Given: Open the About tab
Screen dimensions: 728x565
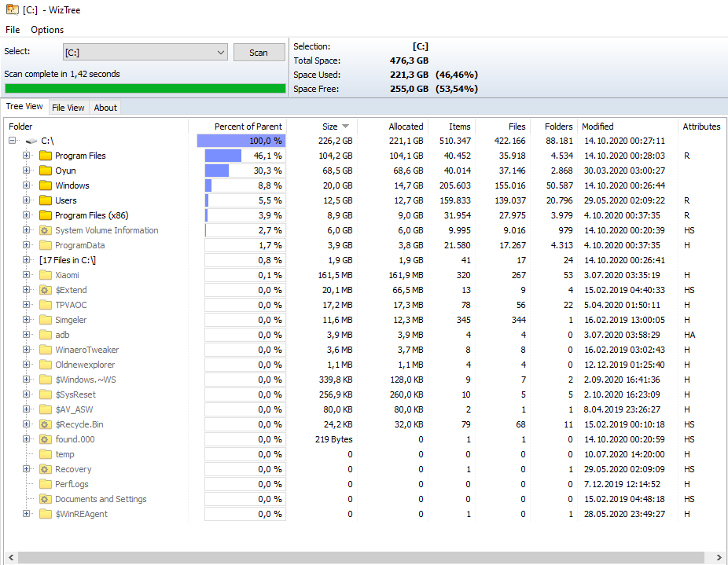Looking at the screenshot, I should click(x=105, y=107).
